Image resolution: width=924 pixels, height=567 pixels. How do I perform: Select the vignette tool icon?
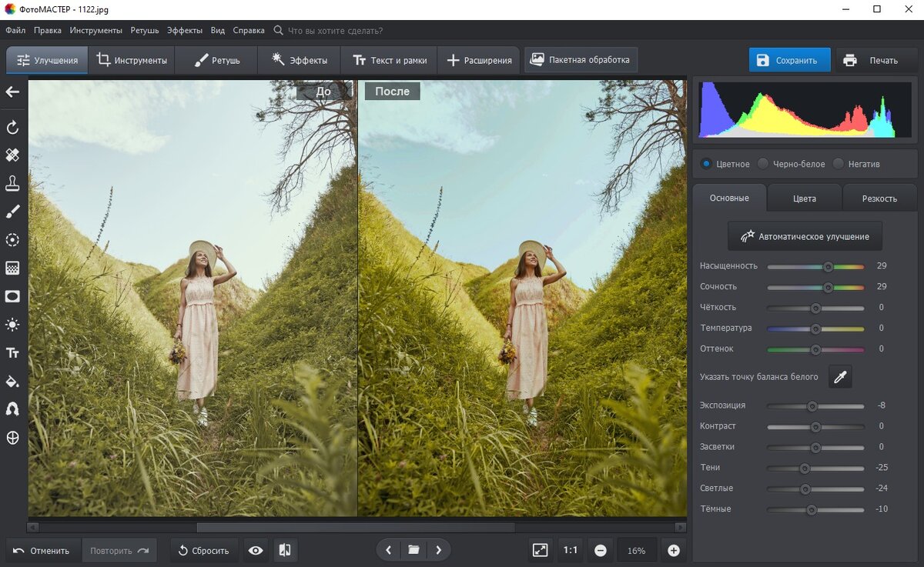[x=12, y=296]
